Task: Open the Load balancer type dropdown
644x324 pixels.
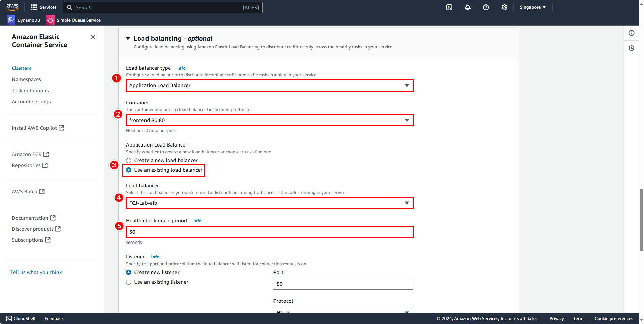Action: pyautogui.click(x=269, y=86)
